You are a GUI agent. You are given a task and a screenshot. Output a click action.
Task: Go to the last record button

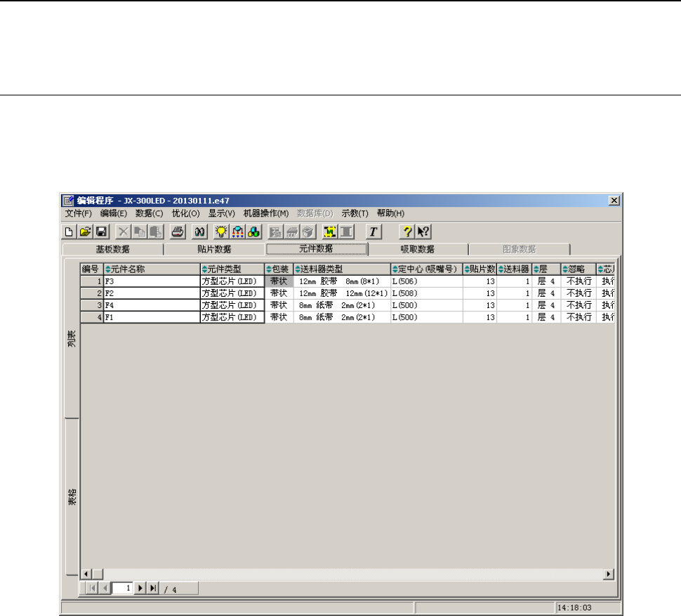(153, 588)
